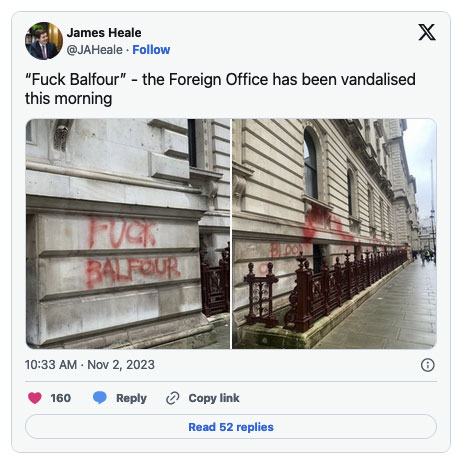Click the X logo icon

(x=427, y=32)
